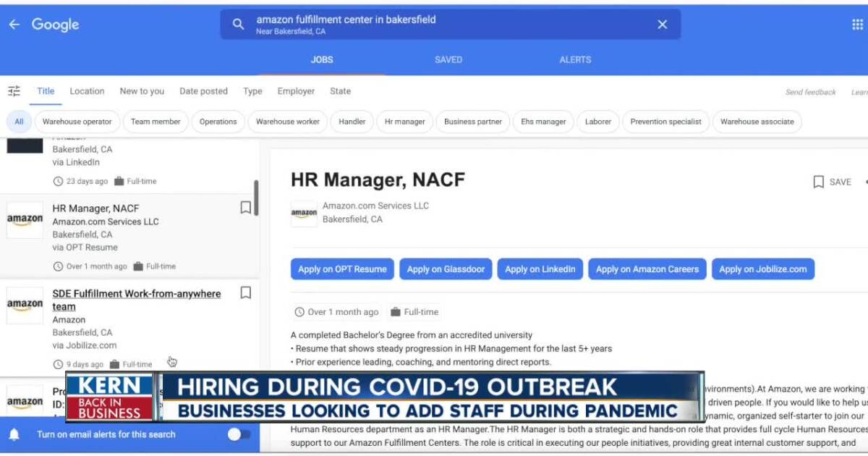This screenshot has width=868, height=456.
Task: Click the Amazon logo in job detail header
Action: click(304, 214)
